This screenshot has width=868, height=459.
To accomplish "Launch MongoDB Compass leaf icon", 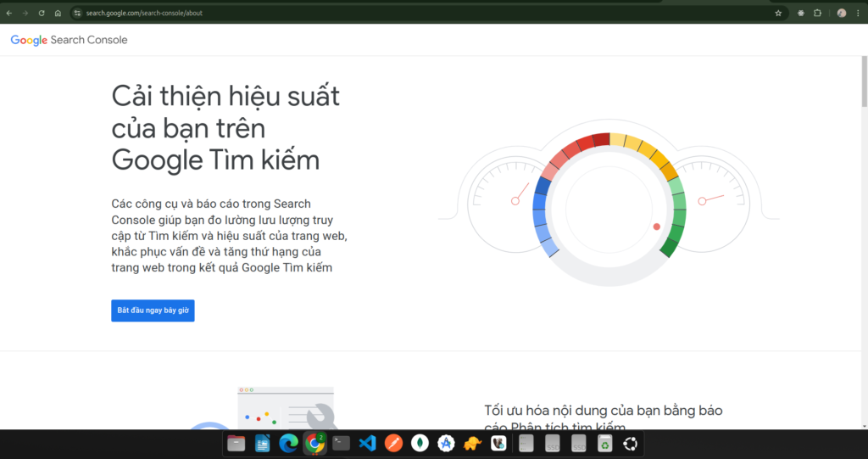I will tap(420, 444).
